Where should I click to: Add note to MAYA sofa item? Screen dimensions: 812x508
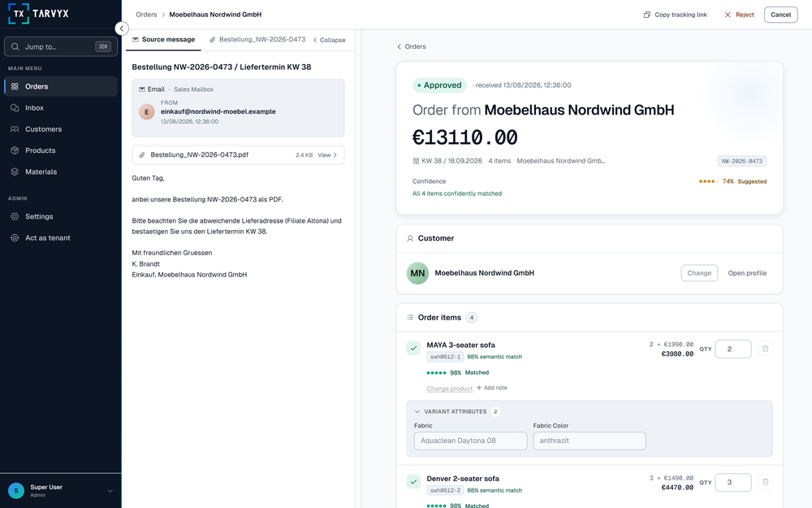coord(491,388)
